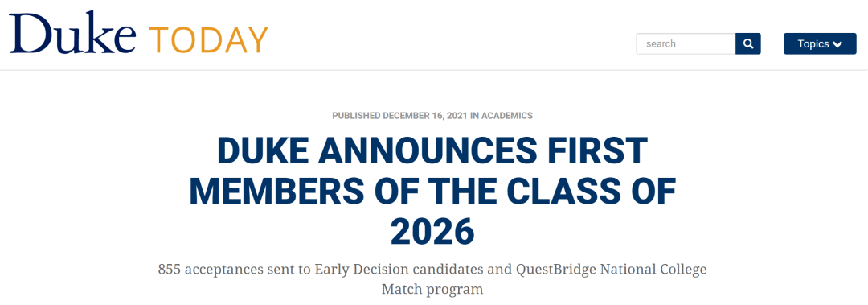Image resolution: width=868 pixels, height=305 pixels.
Task: Click the December 16, 2021 publish date
Action: pos(425,116)
